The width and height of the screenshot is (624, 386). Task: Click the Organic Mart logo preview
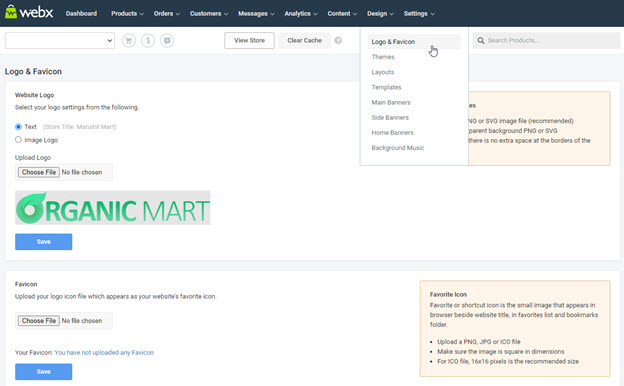click(113, 208)
